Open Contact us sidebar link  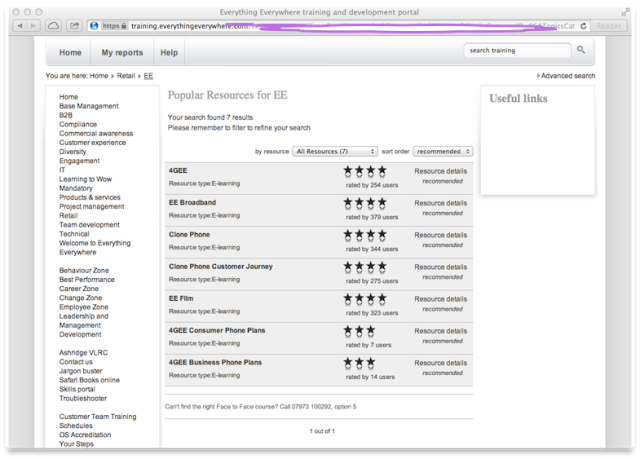click(x=76, y=362)
